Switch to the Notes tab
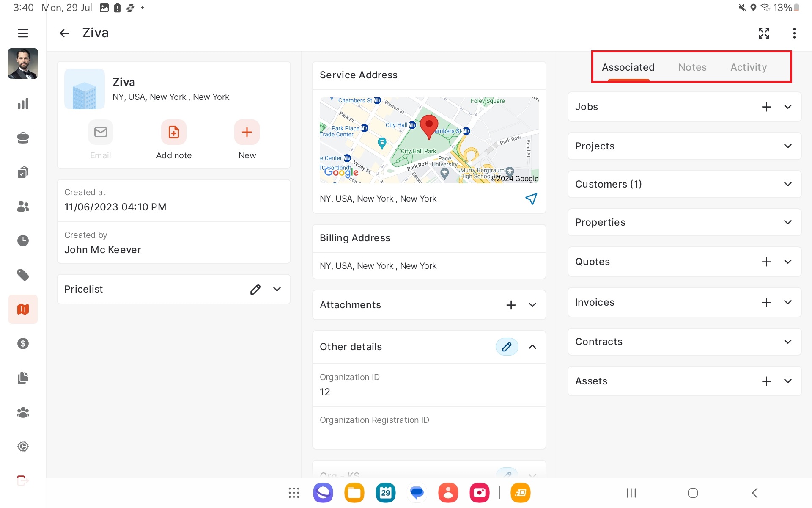812x508 pixels. (692, 67)
